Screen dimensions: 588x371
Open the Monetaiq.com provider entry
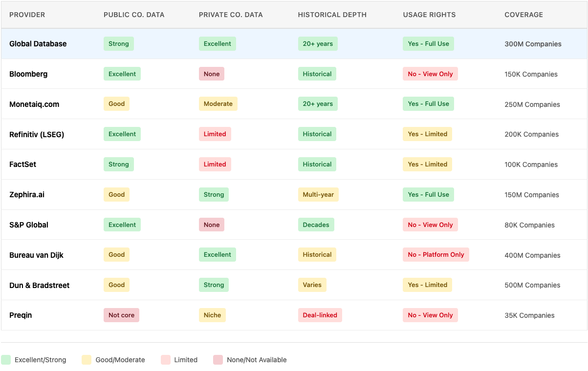34,104
